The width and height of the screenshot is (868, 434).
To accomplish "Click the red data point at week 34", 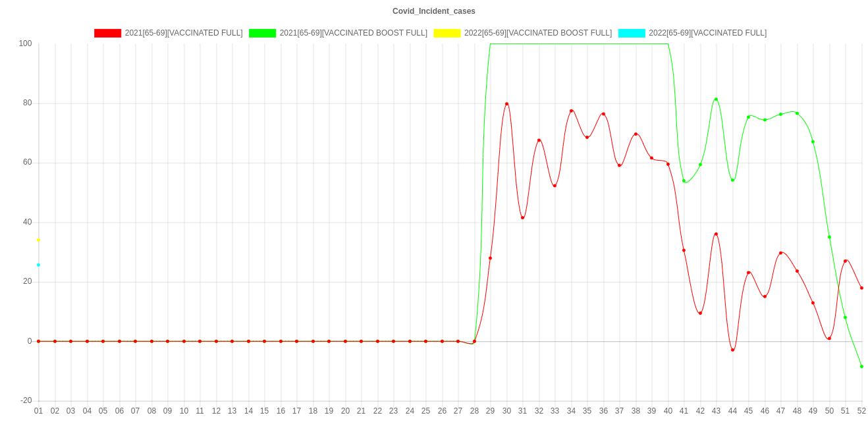I will point(571,111).
